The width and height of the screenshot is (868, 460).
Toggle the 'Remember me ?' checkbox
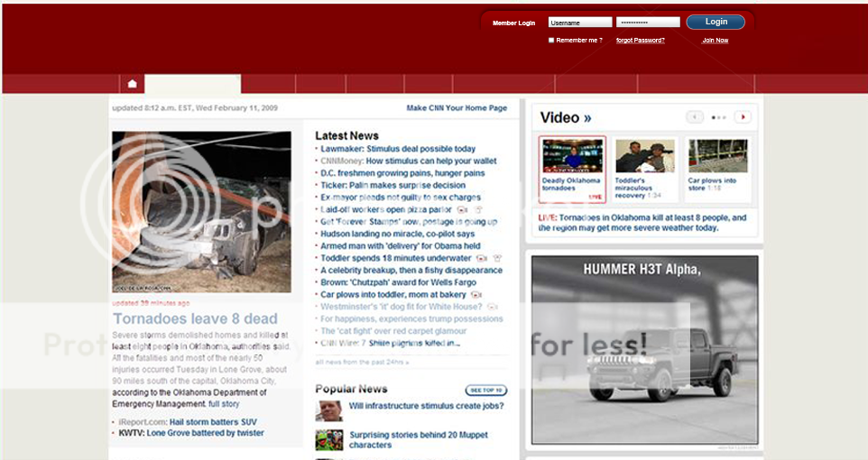point(550,41)
